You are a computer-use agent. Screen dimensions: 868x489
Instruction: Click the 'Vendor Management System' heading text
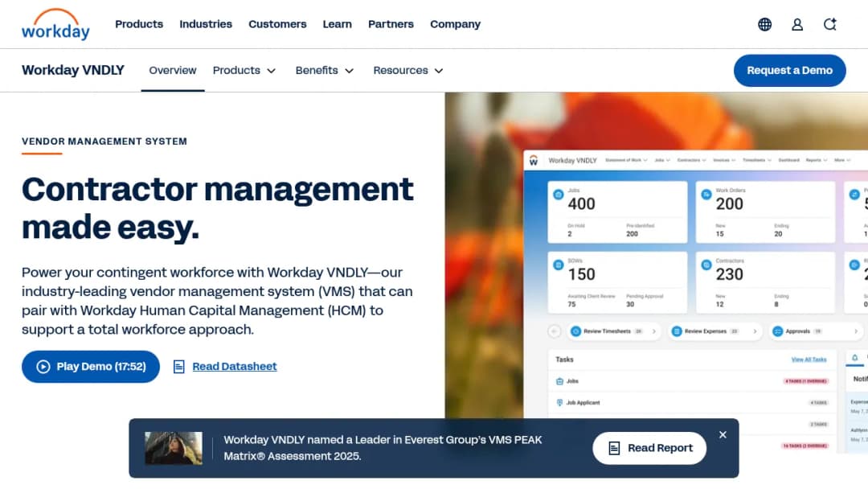(x=104, y=142)
